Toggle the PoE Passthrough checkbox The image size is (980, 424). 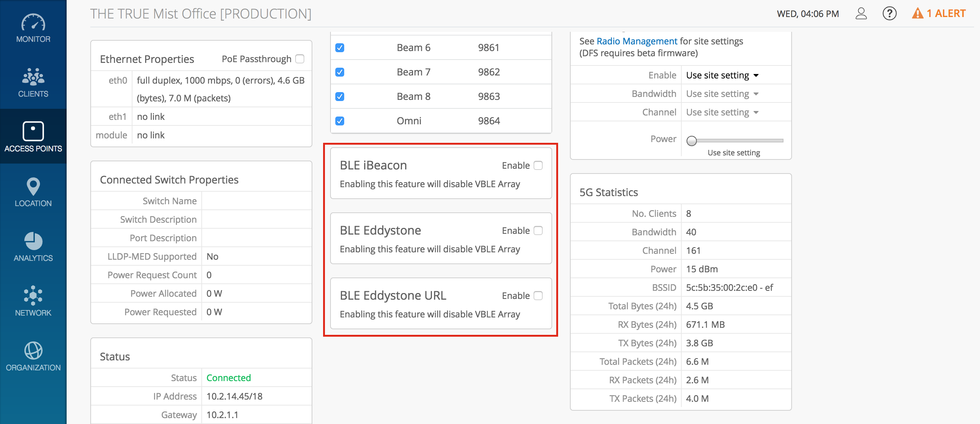300,59
